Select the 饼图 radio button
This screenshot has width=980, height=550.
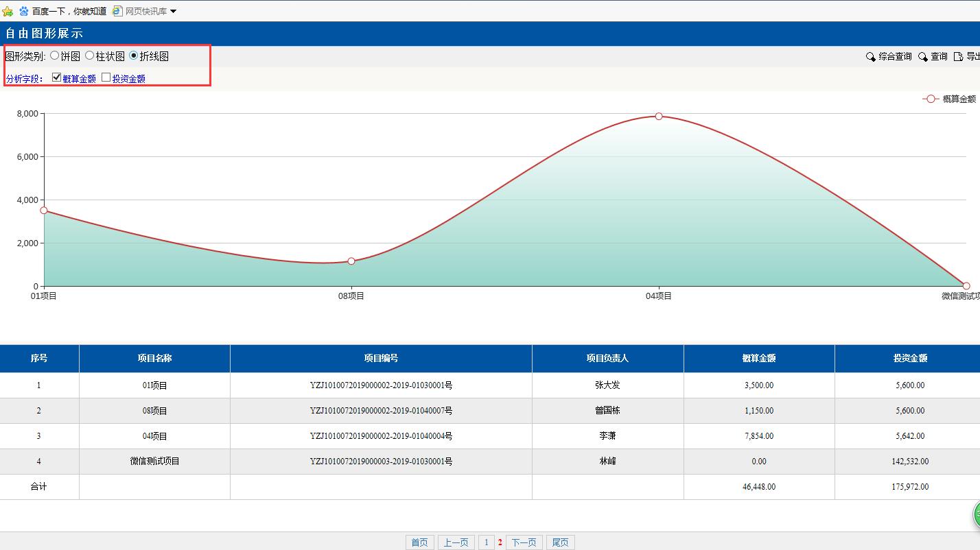(x=55, y=56)
